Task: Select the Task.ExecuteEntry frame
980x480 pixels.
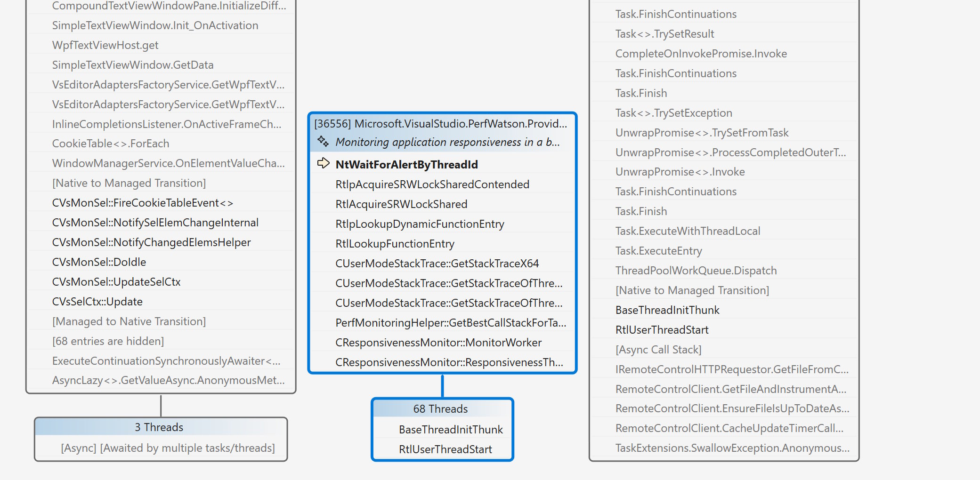Action: [658, 251]
